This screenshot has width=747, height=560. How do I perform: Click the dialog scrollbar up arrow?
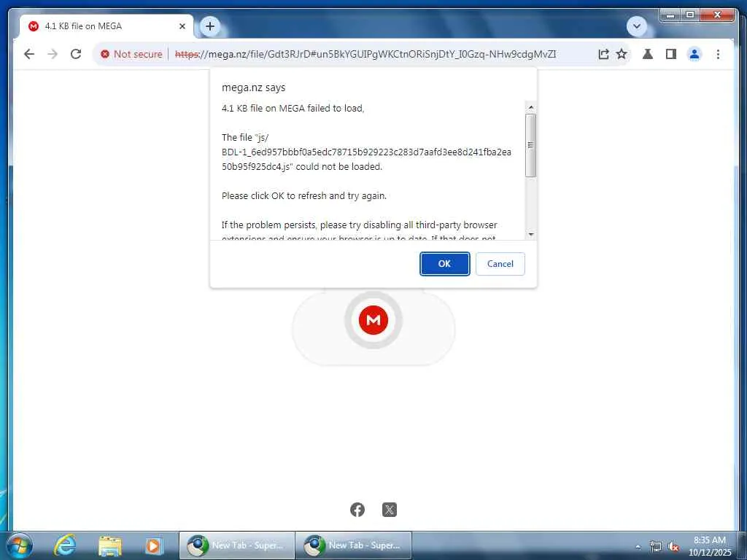click(531, 107)
